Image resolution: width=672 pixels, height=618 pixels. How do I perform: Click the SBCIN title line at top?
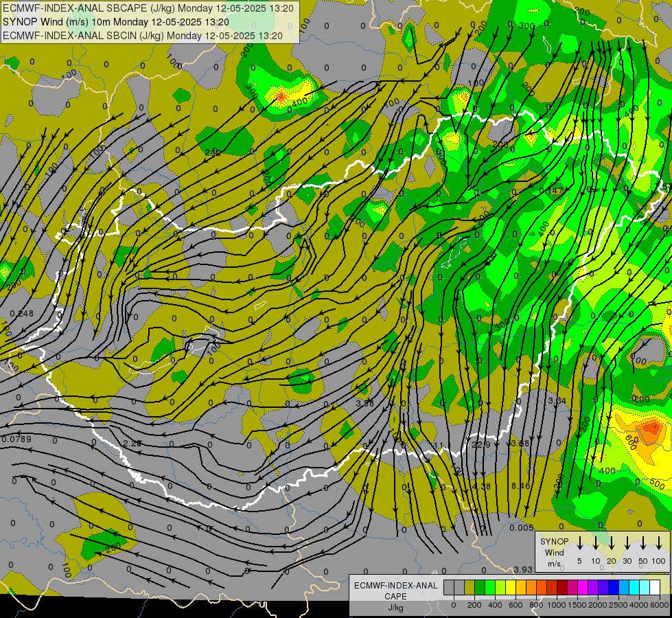143,36
